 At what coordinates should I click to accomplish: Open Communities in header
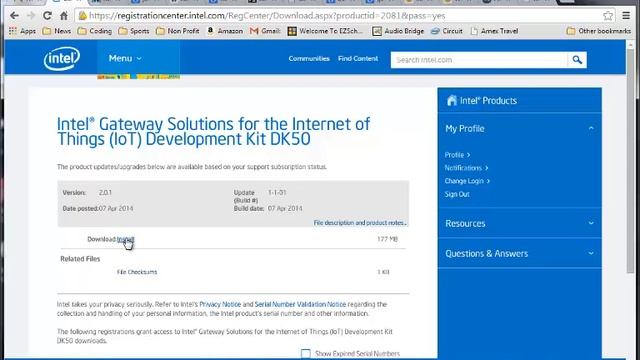[x=309, y=59]
